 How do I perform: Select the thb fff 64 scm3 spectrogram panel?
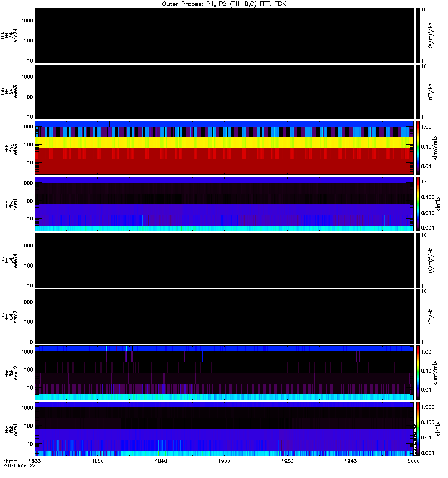click(224, 91)
